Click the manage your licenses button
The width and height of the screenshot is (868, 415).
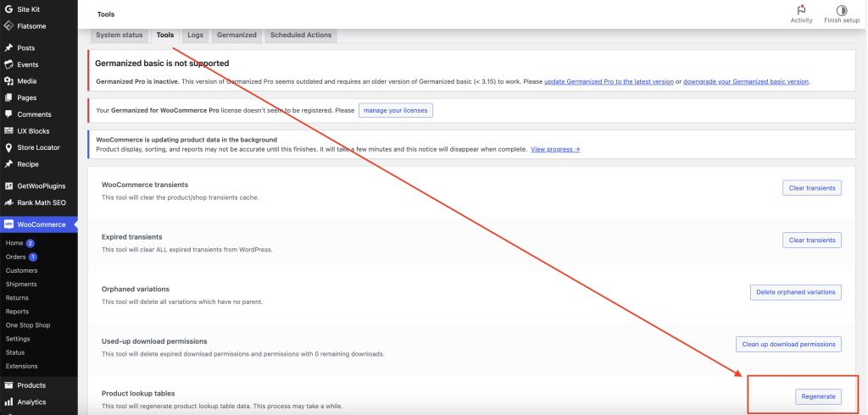[396, 110]
